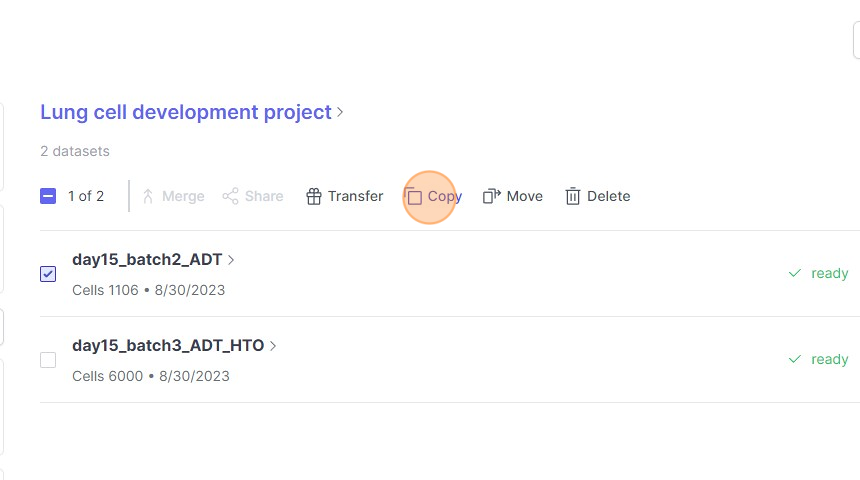Open the Lung cell development project link
Viewport: 860px width, 480px height.
(185, 112)
